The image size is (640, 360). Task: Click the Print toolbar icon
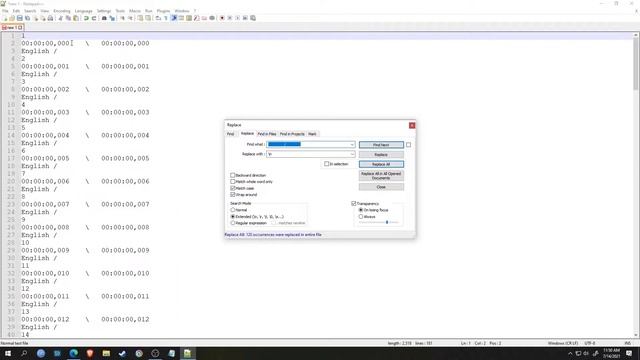point(50,18)
